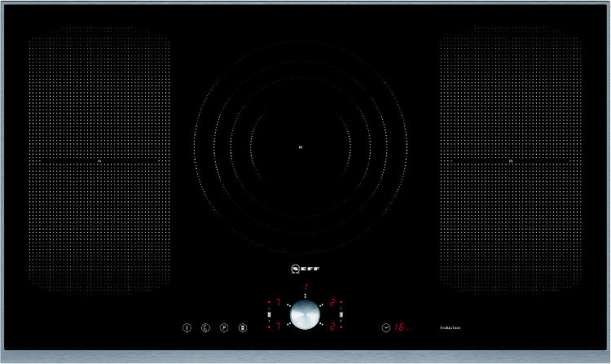Tap the timer clock symbol
The height and width of the screenshot is (364, 611).
tap(385, 328)
